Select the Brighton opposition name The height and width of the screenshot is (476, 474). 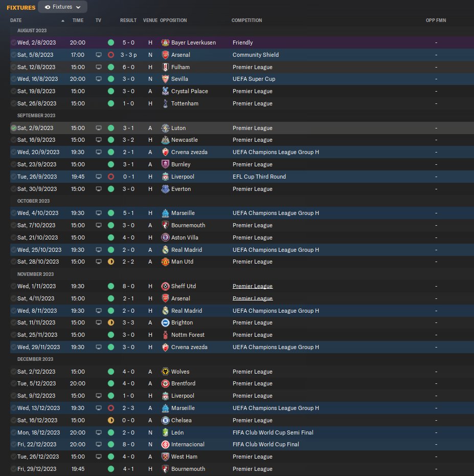pos(182,322)
